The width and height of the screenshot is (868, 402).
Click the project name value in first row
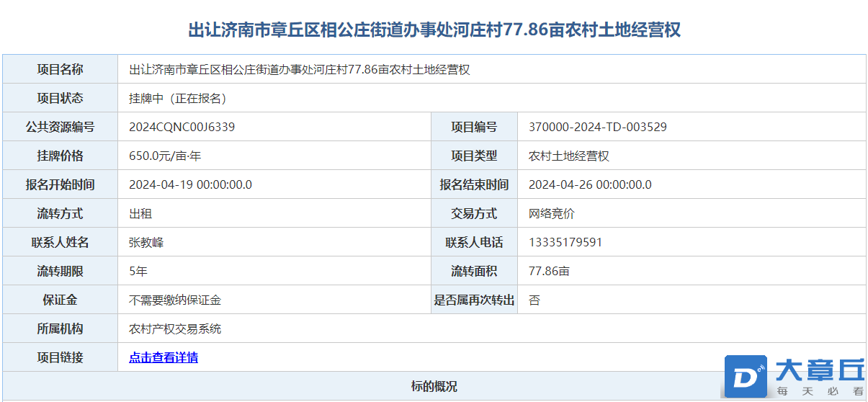coord(300,70)
